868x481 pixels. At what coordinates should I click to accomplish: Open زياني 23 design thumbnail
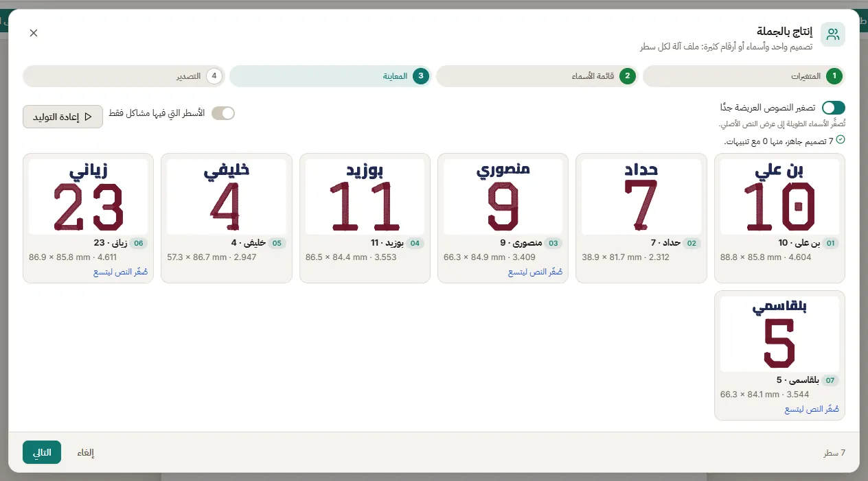(x=89, y=197)
